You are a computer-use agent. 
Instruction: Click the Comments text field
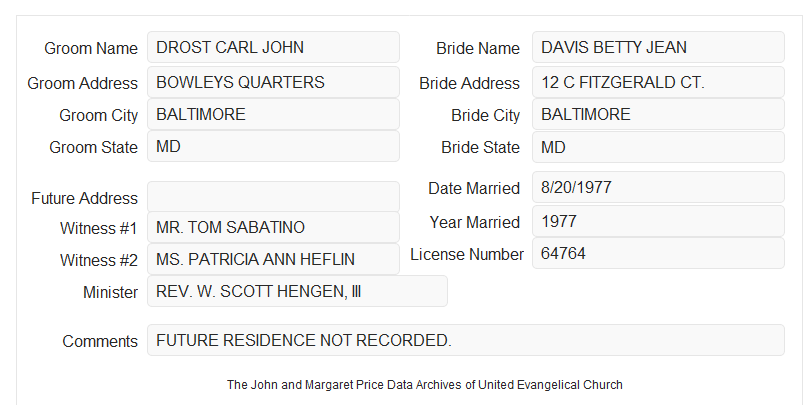click(x=466, y=340)
